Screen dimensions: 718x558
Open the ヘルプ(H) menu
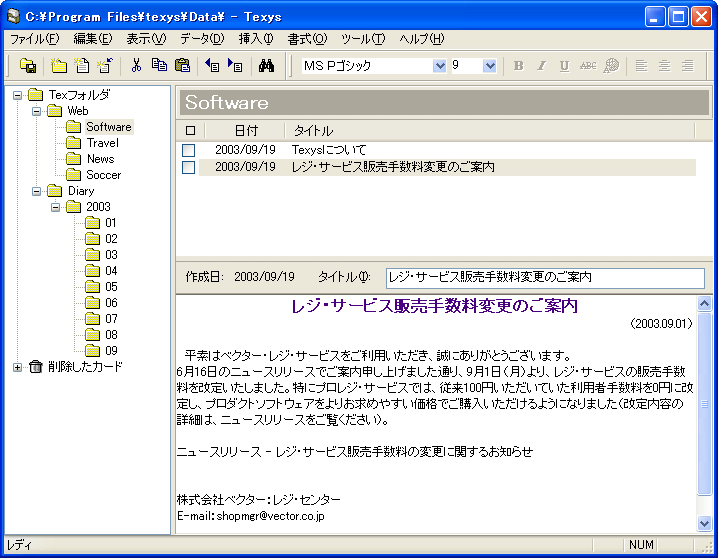point(422,39)
